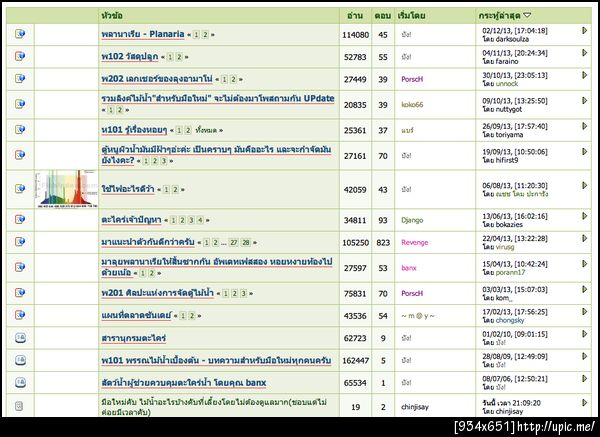This screenshot has width=600, height=437.
Task: Open last poster kom_ profile
Action: pyautogui.click(x=504, y=298)
